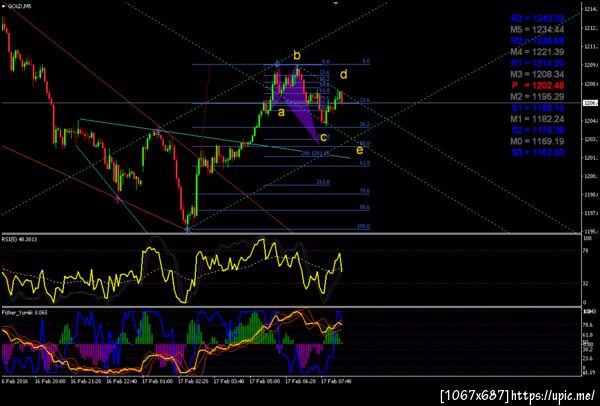Open the GOLD,M5 chart title dropdown arrow

tap(3, 7)
